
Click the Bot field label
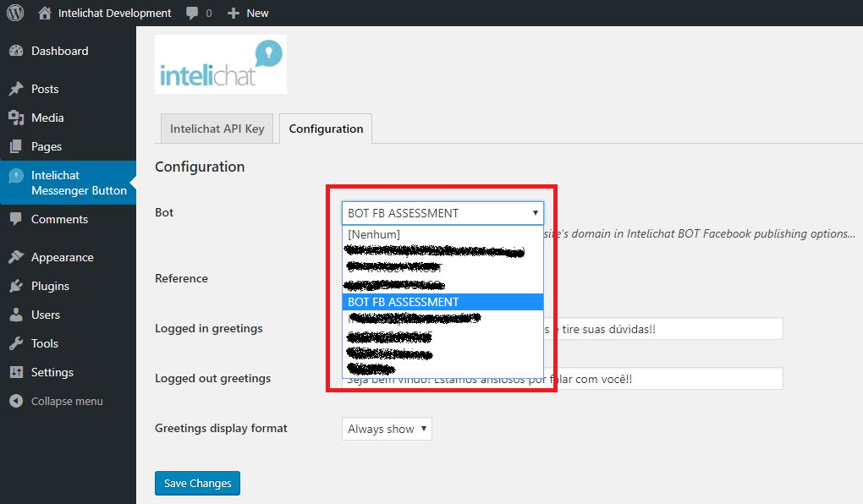coord(164,212)
